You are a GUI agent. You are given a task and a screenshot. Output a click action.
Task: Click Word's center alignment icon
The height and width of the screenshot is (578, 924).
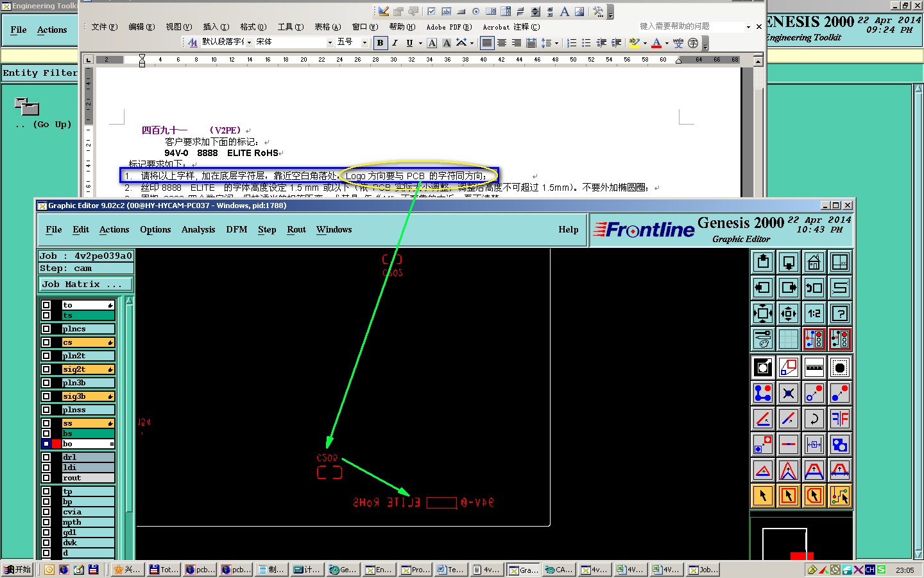pos(502,43)
